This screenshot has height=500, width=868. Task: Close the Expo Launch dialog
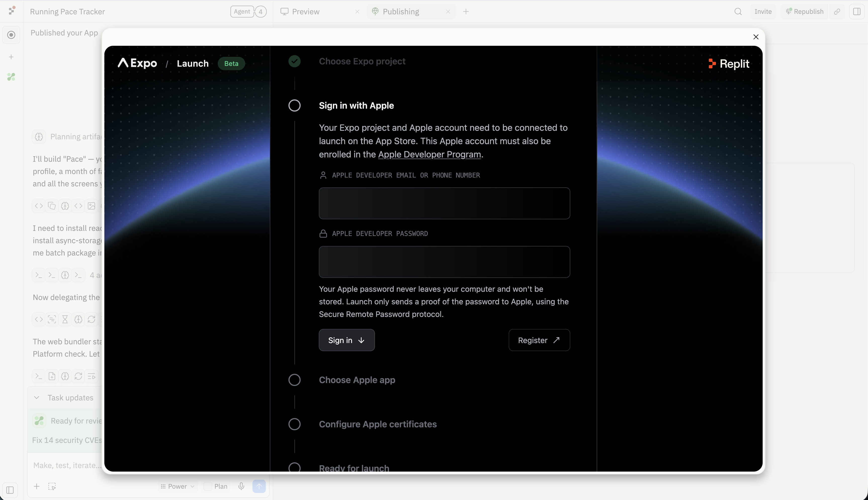(x=755, y=37)
